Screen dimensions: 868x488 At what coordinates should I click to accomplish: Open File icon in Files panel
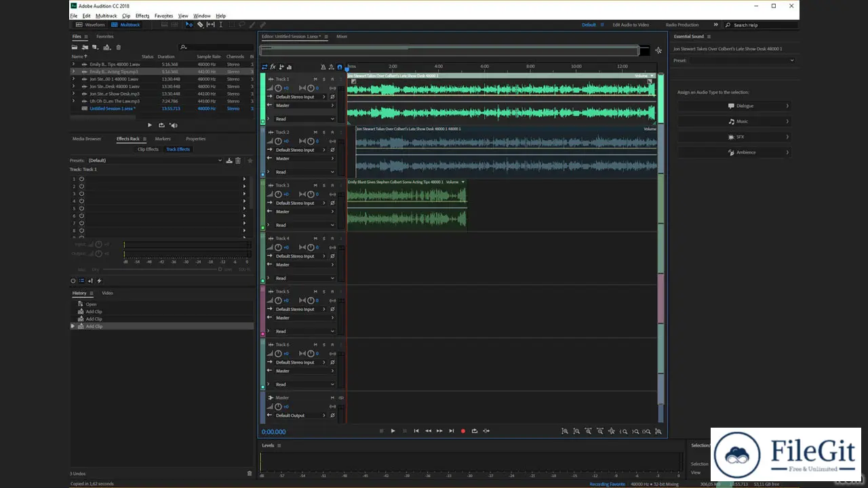coord(75,47)
